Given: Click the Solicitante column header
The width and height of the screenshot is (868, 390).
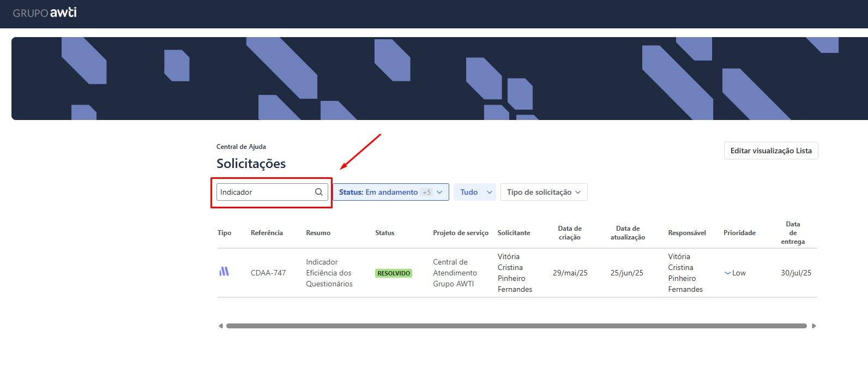Looking at the screenshot, I should point(514,233).
